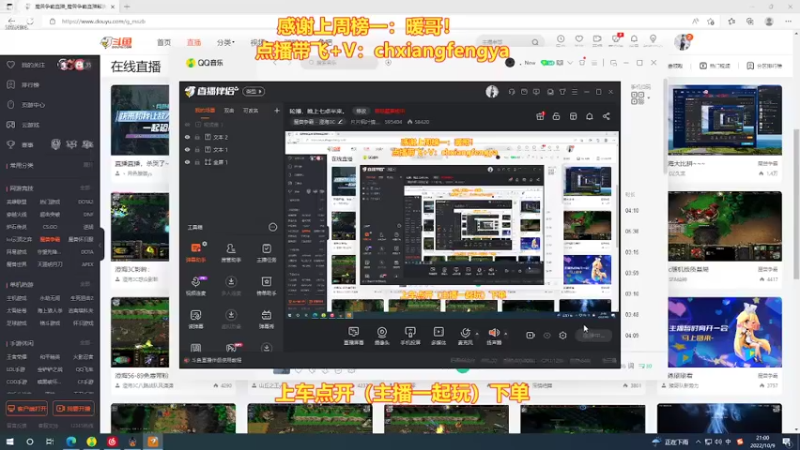Open settings gear in companion bottom bar

[x=563, y=335]
